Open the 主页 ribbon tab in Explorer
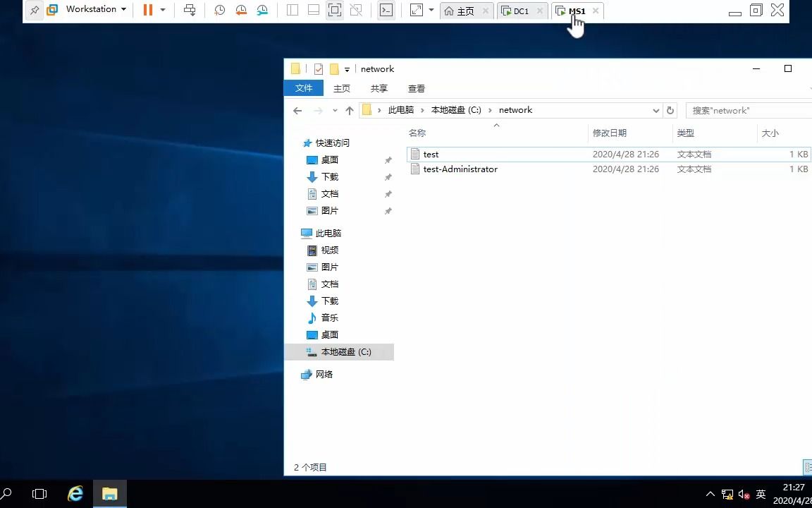Viewport: 812px width, 508px height. point(341,89)
